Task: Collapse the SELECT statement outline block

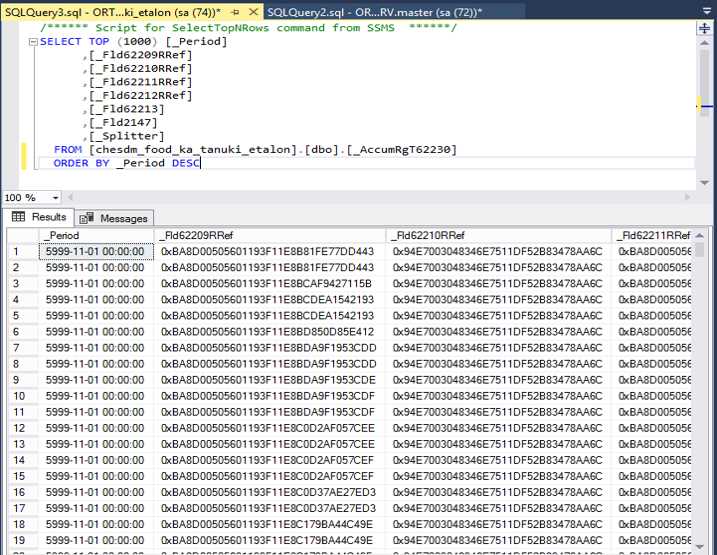Action: click(32, 42)
